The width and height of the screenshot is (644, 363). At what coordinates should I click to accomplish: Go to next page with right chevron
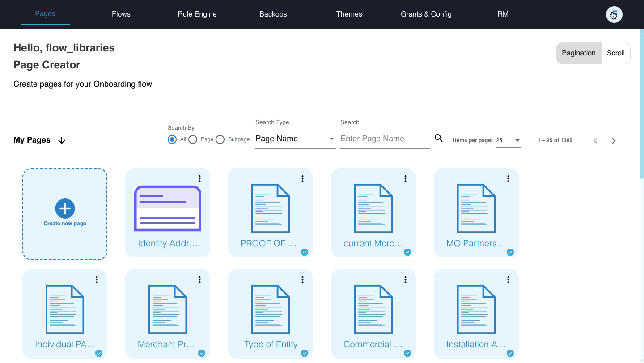pos(613,140)
